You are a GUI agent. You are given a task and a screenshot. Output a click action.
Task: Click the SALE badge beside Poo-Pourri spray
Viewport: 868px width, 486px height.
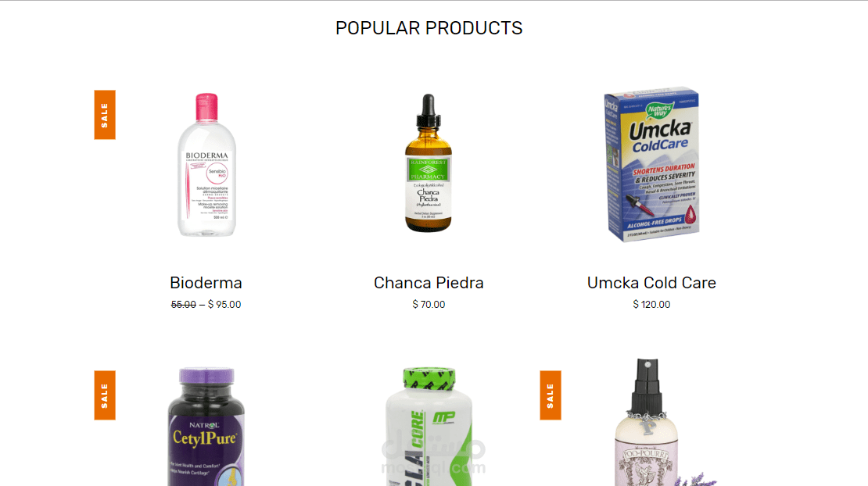tap(551, 395)
